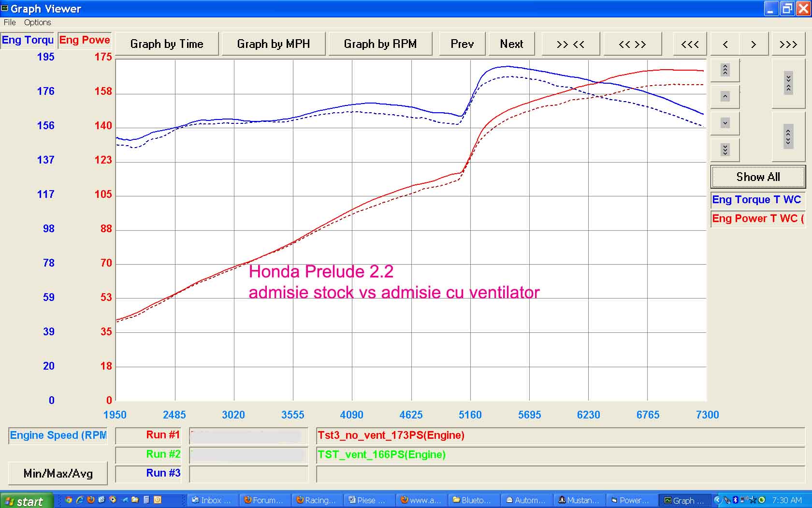812x508 pixels.
Task: Click Graph by Time button
Action: coord(167,45)
